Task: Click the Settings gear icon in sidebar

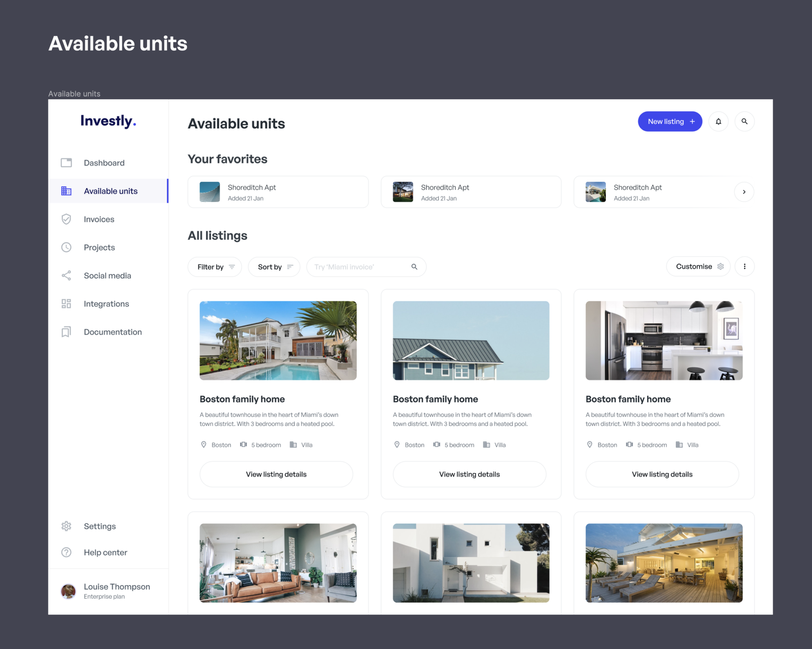Action: 66,526
